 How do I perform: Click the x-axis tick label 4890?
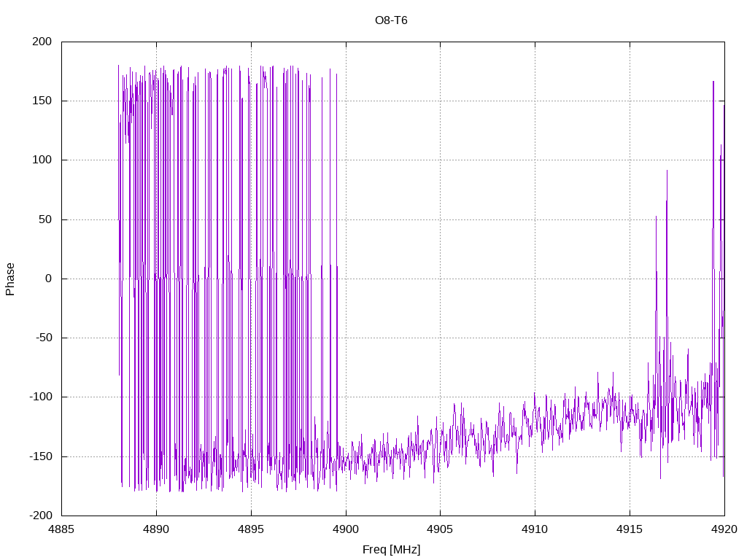(x=156, y=529)
